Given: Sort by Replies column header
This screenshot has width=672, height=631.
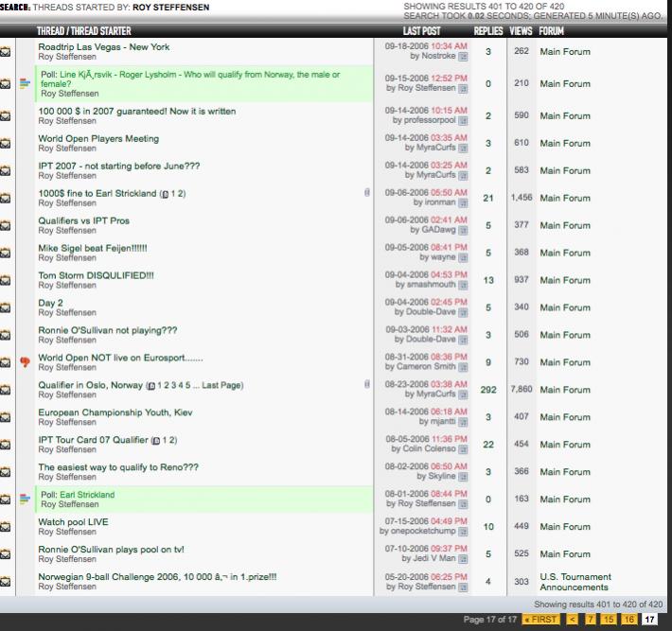Looking at the screenshot, I should tap(488, 31).
